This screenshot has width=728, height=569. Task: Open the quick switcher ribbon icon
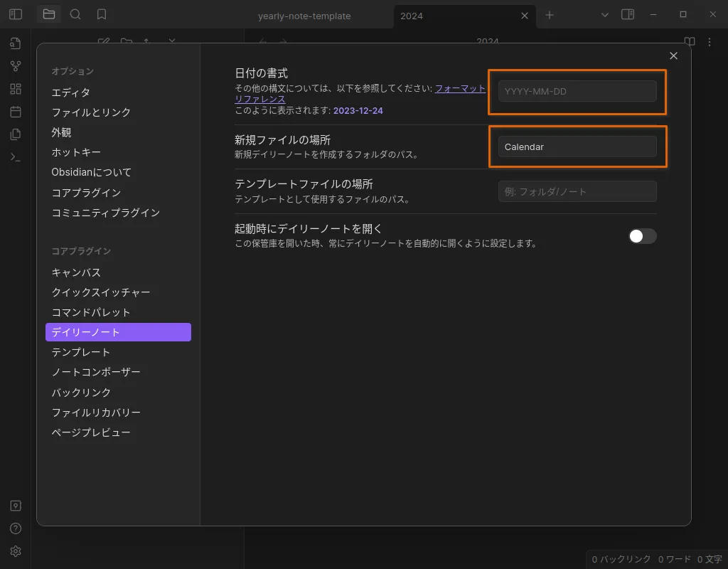tap(16, 43)
